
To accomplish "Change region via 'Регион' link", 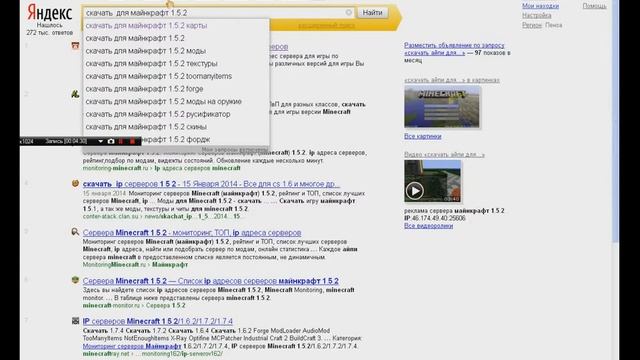I will pos(532,25).
